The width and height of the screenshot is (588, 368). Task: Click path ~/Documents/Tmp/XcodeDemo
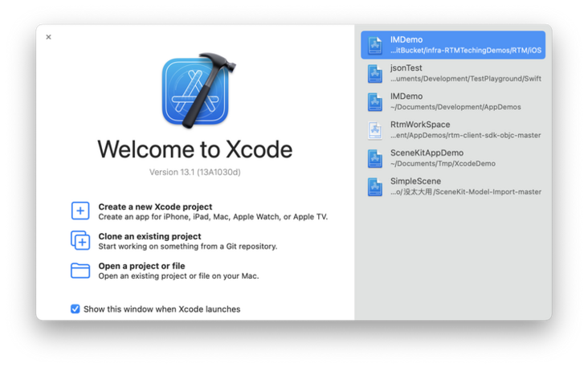[443, 164]
